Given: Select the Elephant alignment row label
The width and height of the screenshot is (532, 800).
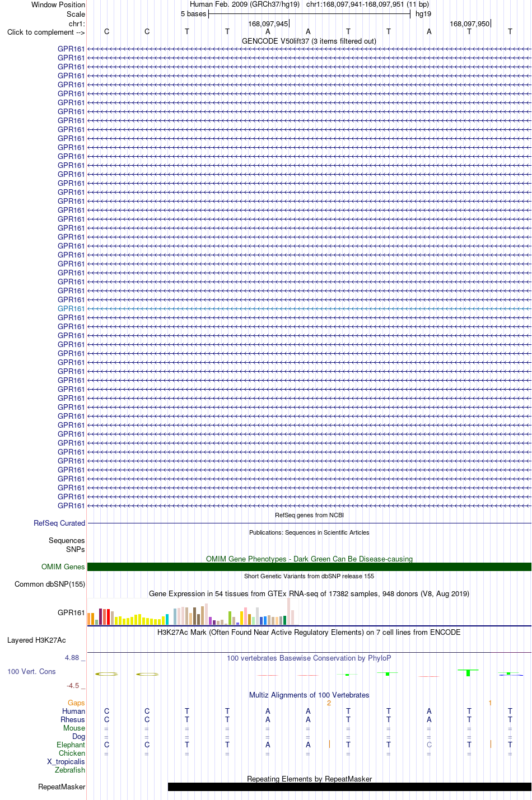Looking at the screenshot, I should [x=71, y=745].
